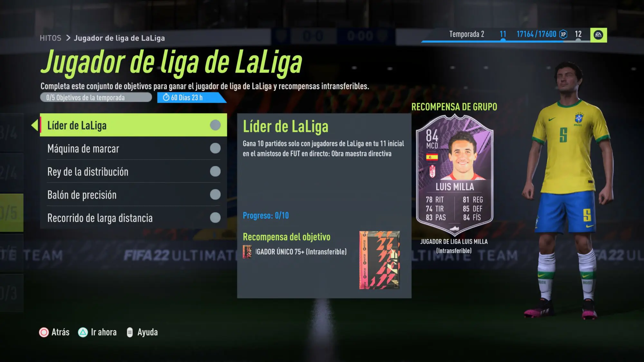
Task: Select the Recorrido de larga distancia objective
Action: (133, 218)
